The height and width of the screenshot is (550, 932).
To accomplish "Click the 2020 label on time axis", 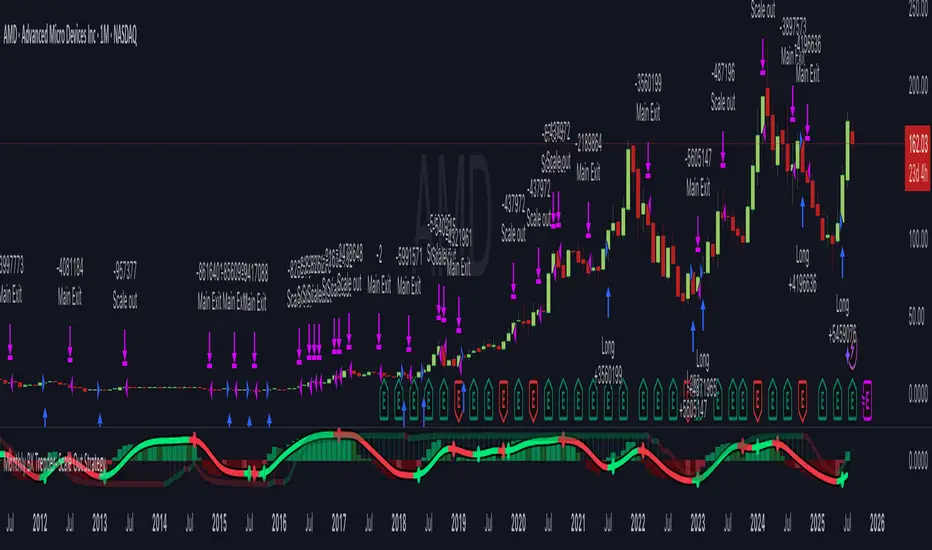I will pos(518,523).
